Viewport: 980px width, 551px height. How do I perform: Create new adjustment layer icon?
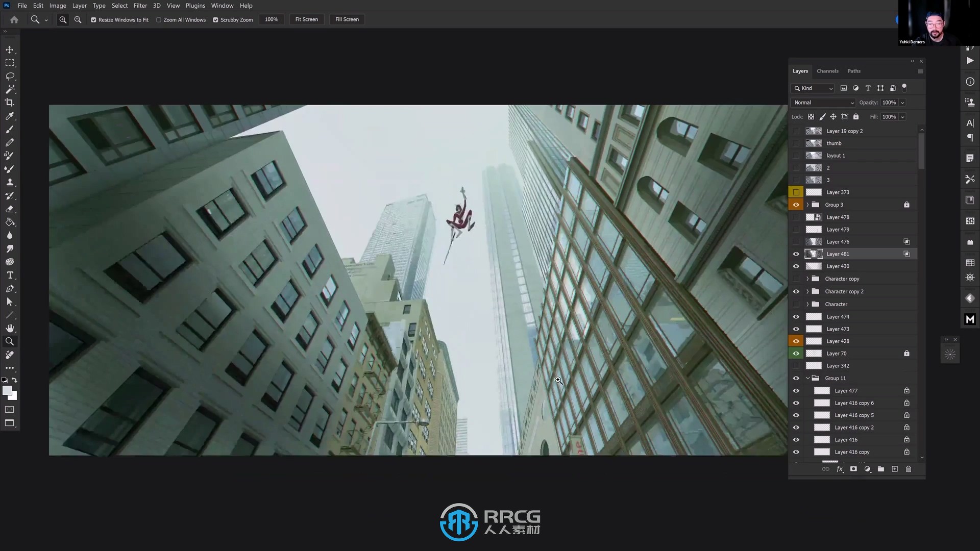867,469
